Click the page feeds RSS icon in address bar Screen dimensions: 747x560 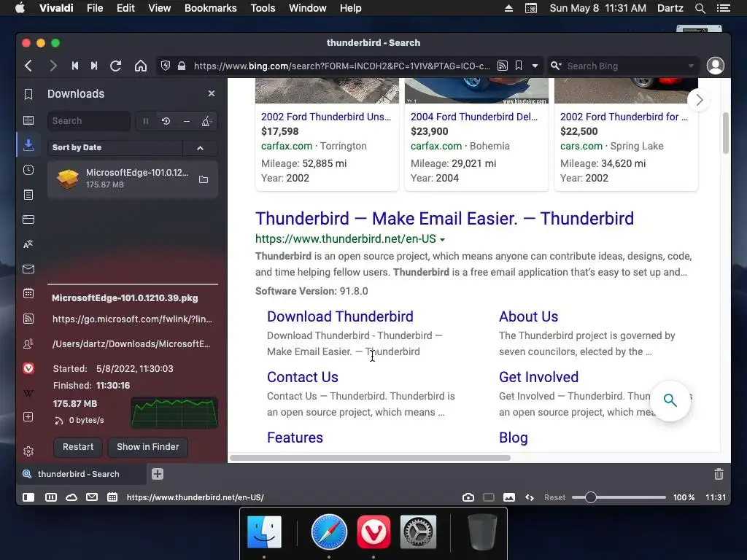click(x=502, y=66)
